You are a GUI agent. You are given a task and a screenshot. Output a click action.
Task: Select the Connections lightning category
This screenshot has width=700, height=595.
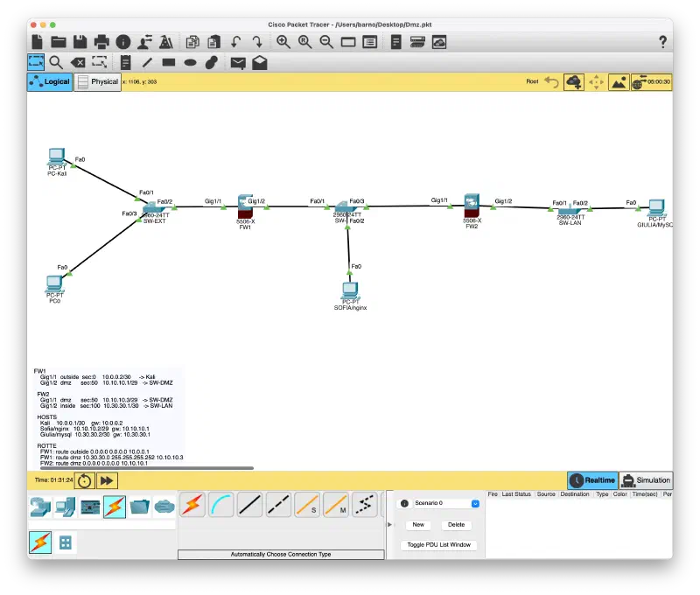pyautogui.click(x=115, y=507)
